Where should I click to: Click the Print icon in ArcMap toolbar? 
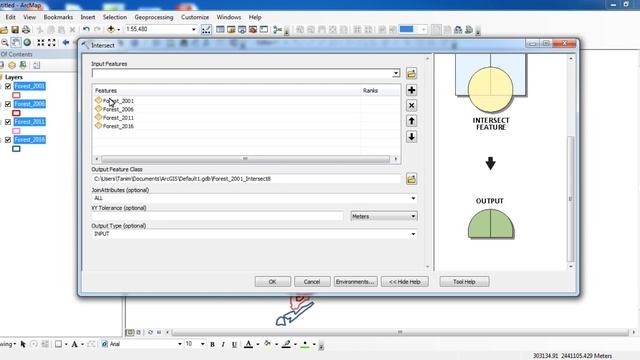click(26, 30)
